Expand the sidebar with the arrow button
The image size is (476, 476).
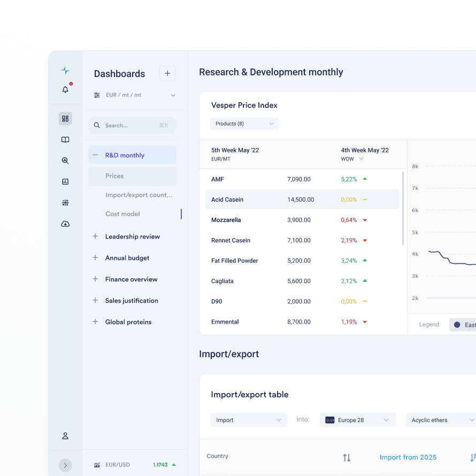(65, 465)
